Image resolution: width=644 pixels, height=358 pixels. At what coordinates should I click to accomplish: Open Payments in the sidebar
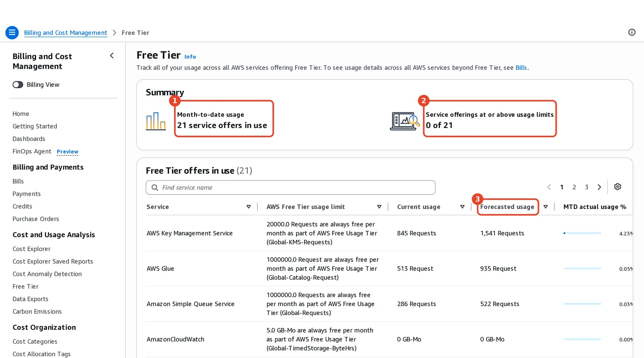[26, 194]
